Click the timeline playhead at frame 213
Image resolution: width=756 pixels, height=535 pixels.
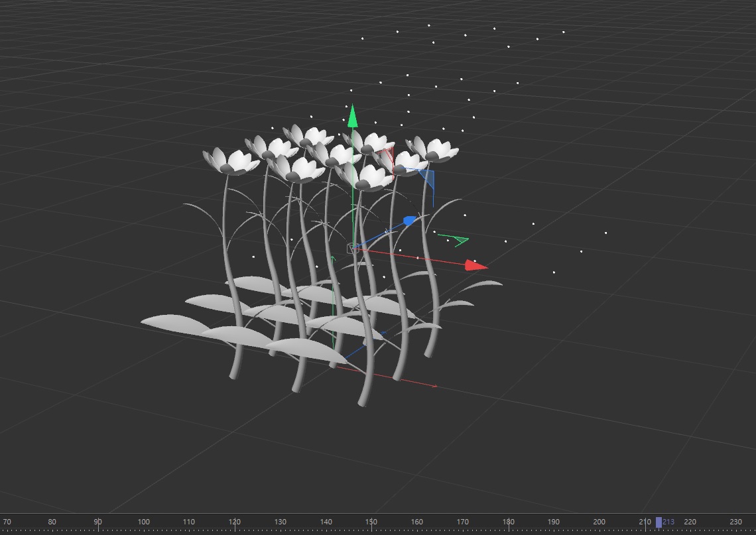659,522
